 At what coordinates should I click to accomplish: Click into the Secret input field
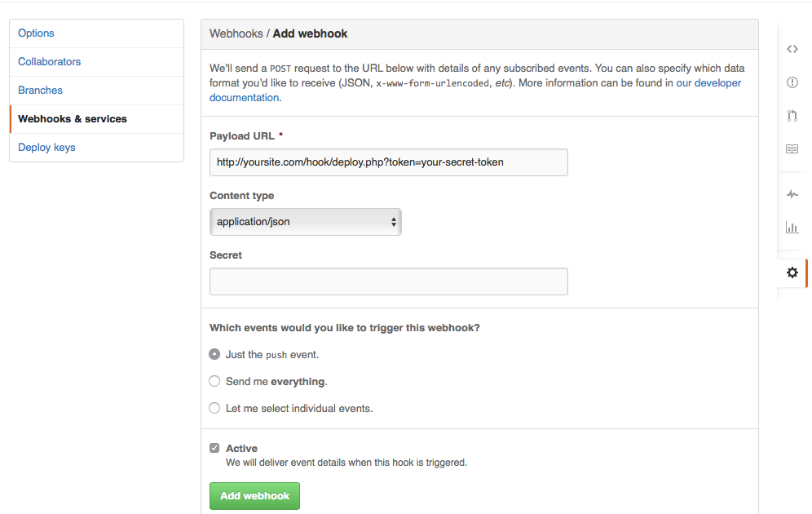point(388,281)
